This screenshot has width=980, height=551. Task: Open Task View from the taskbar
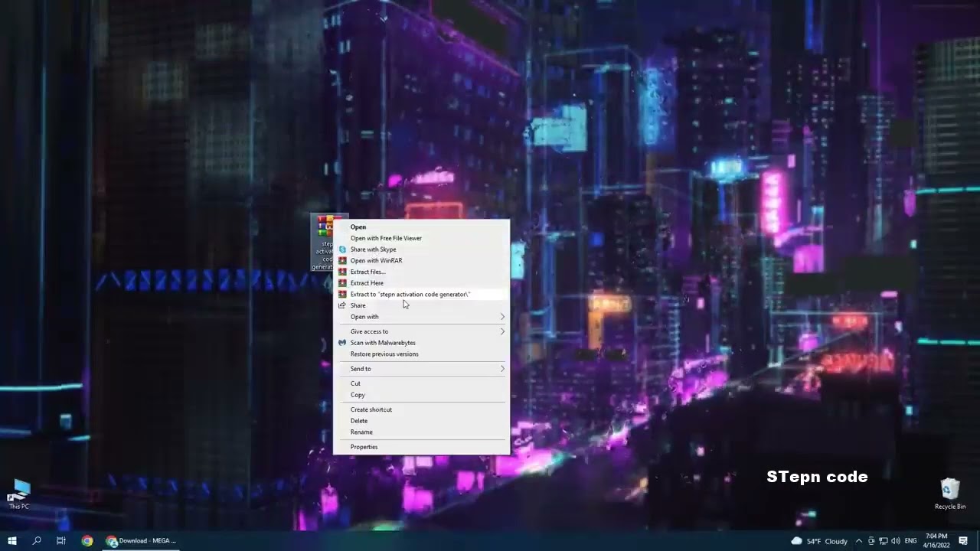point(61,541)
